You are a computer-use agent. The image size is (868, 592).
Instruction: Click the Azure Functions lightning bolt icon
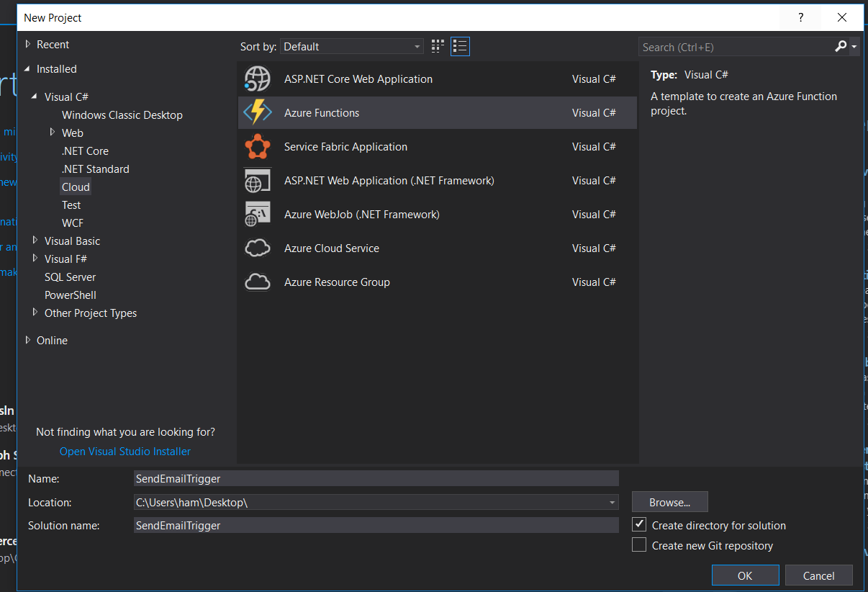[257, 113]
